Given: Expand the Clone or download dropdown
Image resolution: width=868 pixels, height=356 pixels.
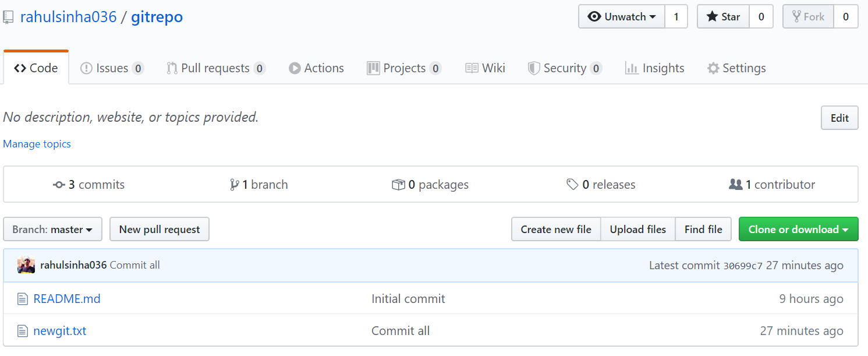Looking at the screenshot, I should coord(798,229).
